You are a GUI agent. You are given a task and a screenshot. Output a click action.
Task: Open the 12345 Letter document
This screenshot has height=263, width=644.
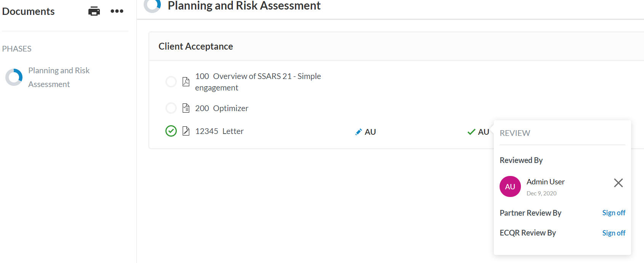[x=219, y=131]
